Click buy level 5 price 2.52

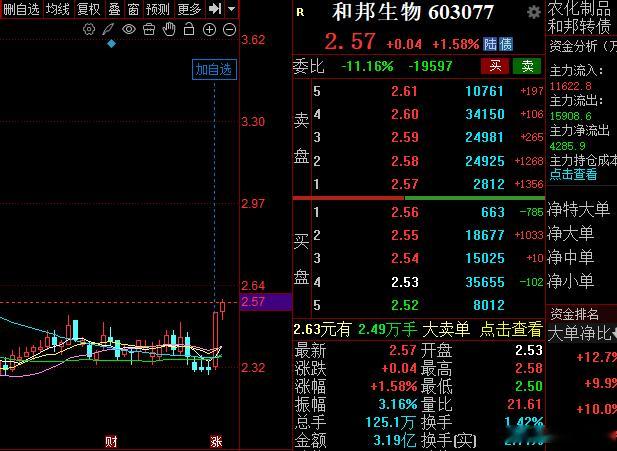click(405, 305)
